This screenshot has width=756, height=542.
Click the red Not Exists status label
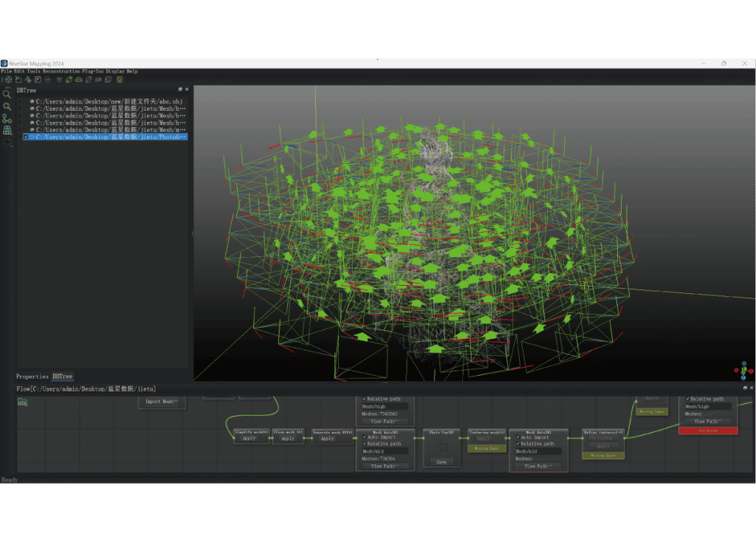point(708,430)
